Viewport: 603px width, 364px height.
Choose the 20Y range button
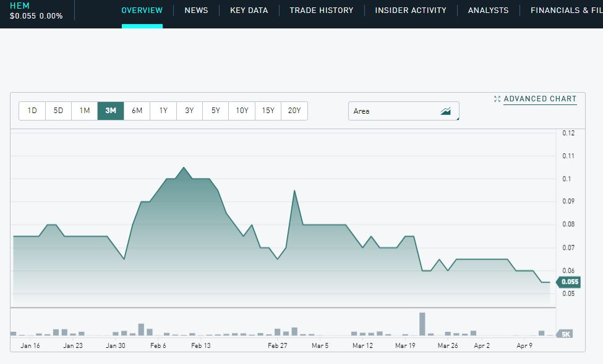[294, 111]
